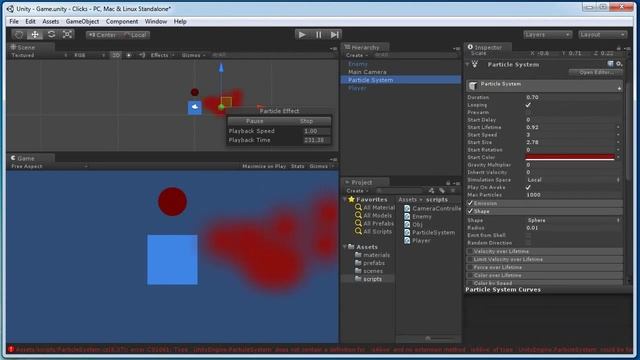Toggle the pivot Center button
The width and height of the screenshot is (640, 360).
tap(102, 35)
